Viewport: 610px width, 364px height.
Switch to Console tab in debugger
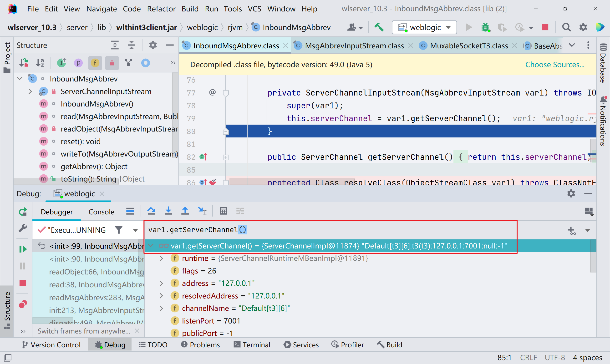tap(101, 212)
